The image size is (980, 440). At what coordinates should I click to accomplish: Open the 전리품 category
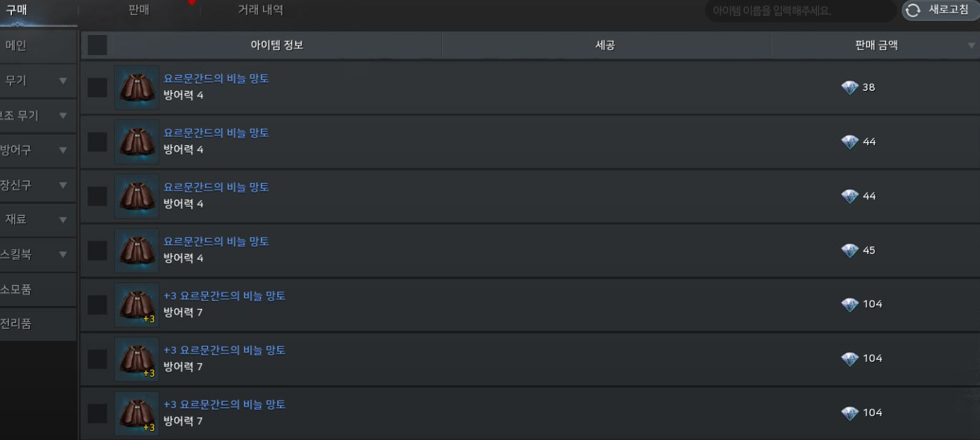tap(38, 325)
